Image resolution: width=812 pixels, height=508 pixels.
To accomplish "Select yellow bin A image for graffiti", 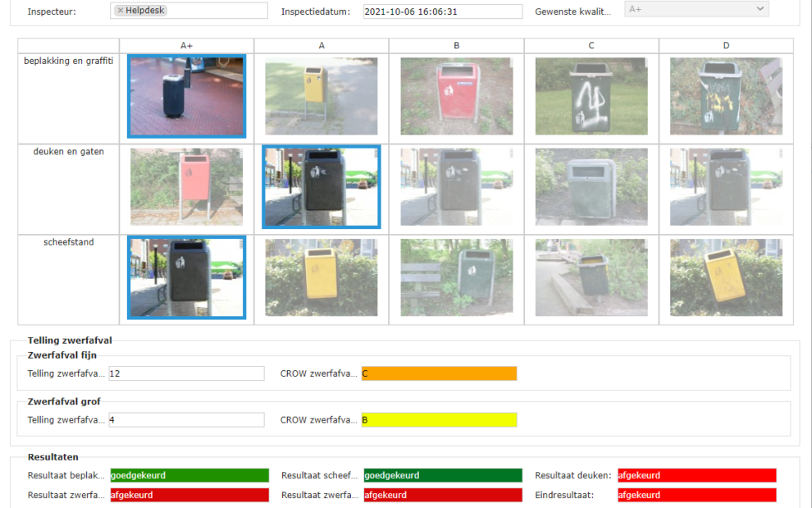I will (321, 96).
